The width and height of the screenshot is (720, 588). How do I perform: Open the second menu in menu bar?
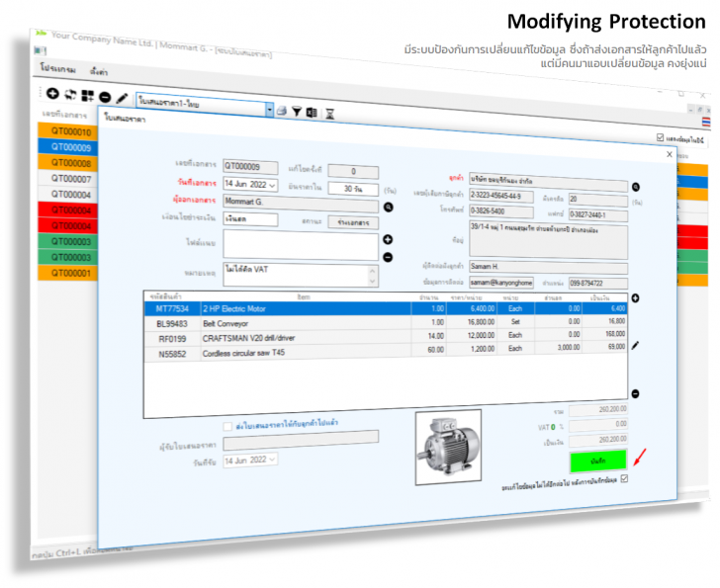(x=99, y=71)
